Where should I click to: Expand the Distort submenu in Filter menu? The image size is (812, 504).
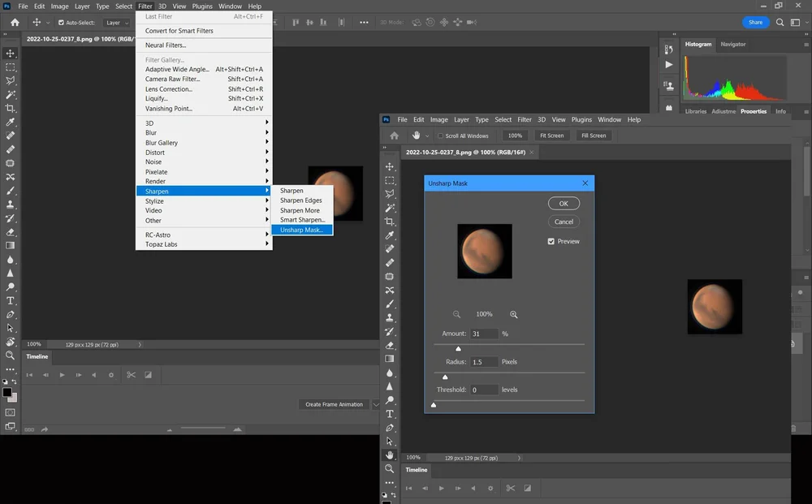tap(204, 152)
